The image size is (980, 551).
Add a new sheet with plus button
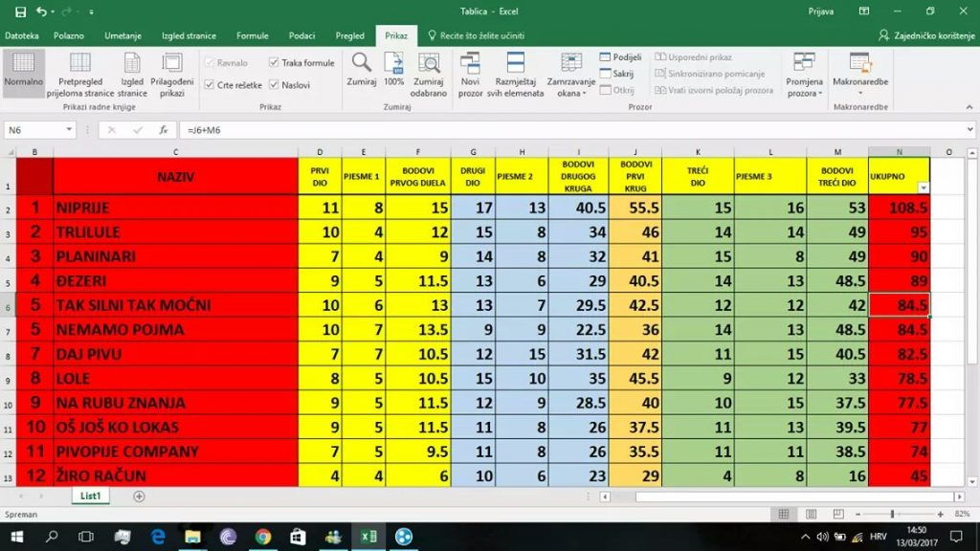tap(139, 496)
